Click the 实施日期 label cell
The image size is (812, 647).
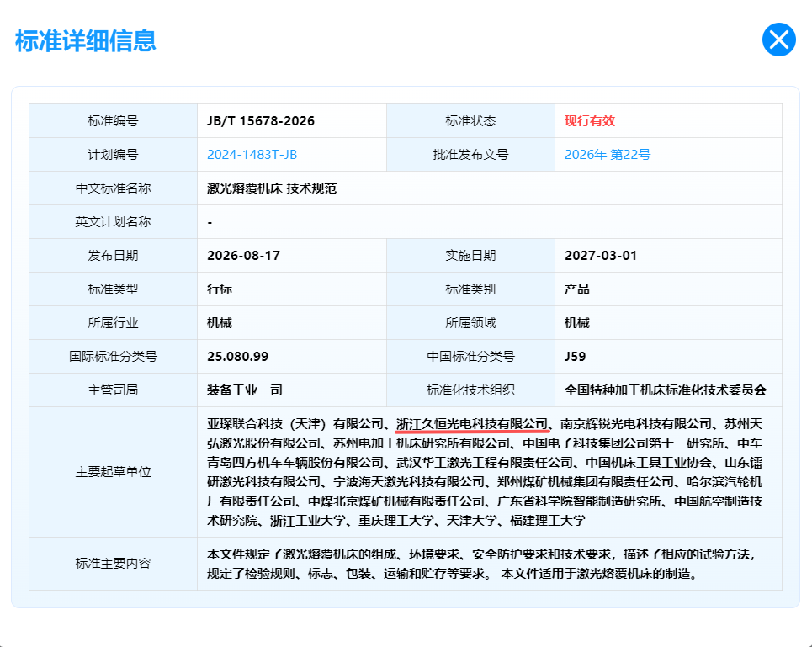(x=470, y=256)
